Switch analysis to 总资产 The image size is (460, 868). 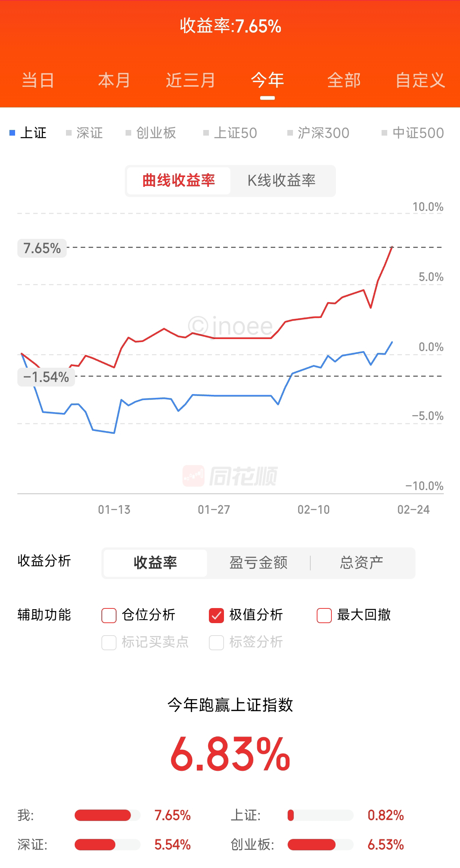pos(362,563)
